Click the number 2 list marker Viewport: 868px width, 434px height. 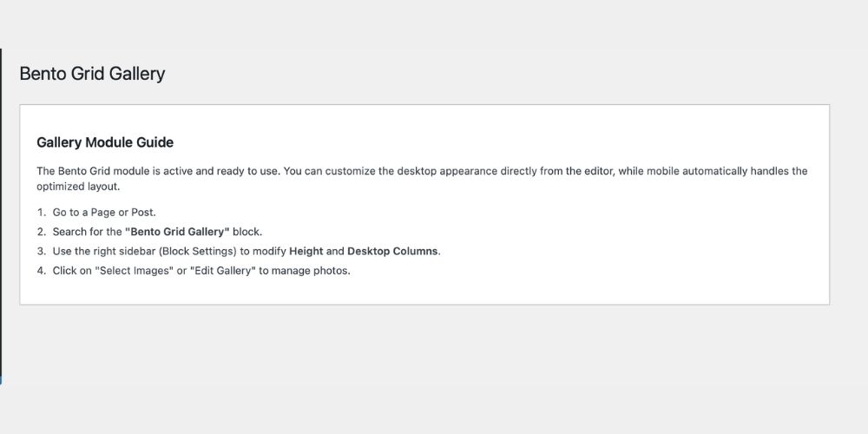click(41, 232)
